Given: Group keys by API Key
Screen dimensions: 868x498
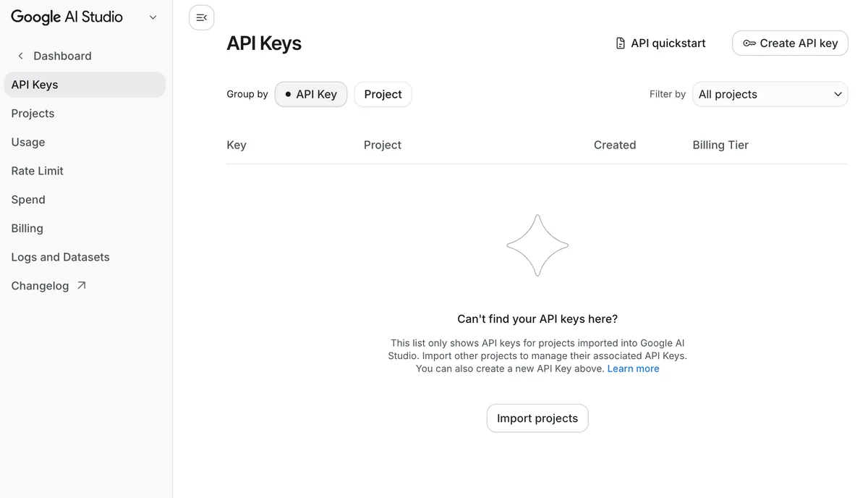Looking at the screenshot, I should 311,94.
